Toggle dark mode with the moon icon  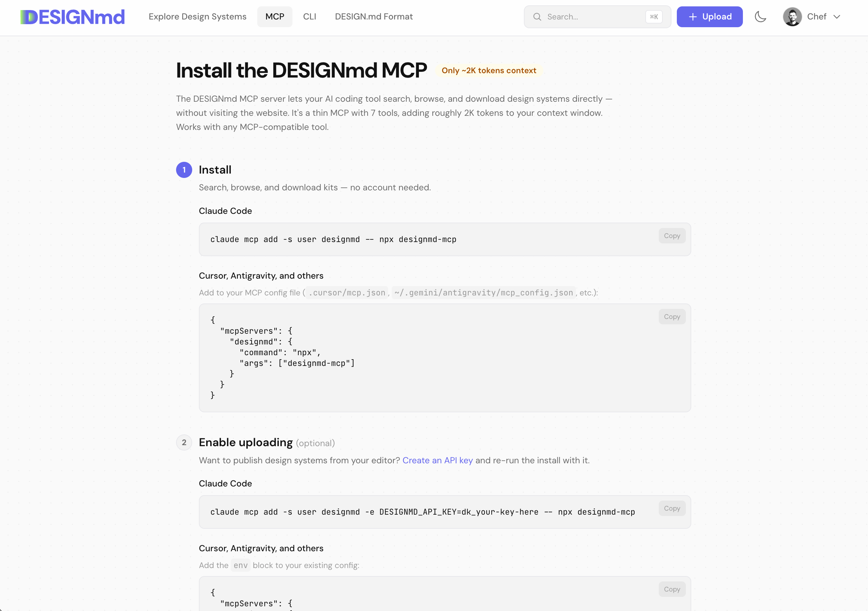[761, 17]
